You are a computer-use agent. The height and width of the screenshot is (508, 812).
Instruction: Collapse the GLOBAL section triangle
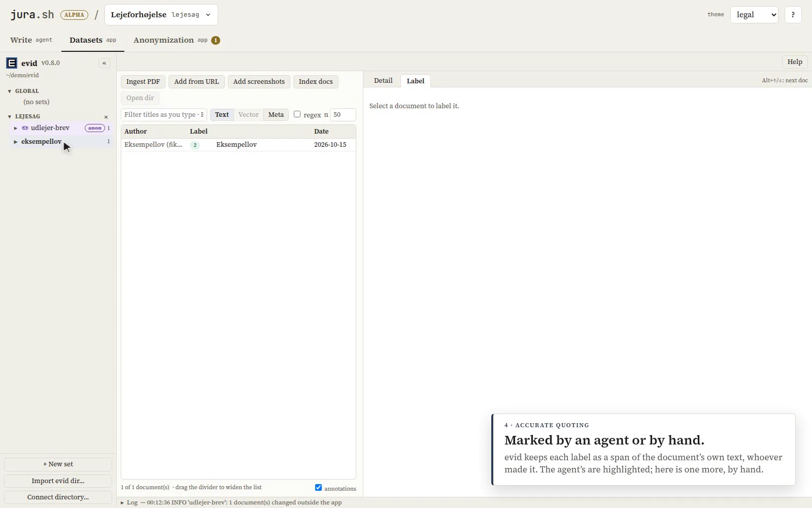pyautogui.click(x=10, y=91)
